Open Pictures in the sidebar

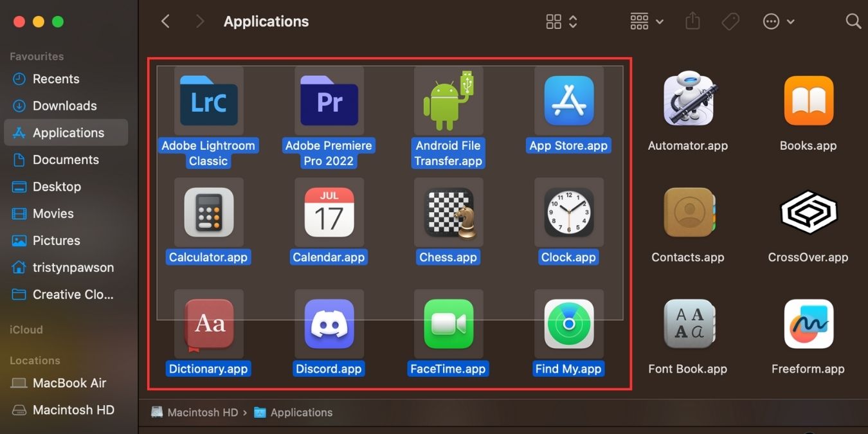pos(66,240)
